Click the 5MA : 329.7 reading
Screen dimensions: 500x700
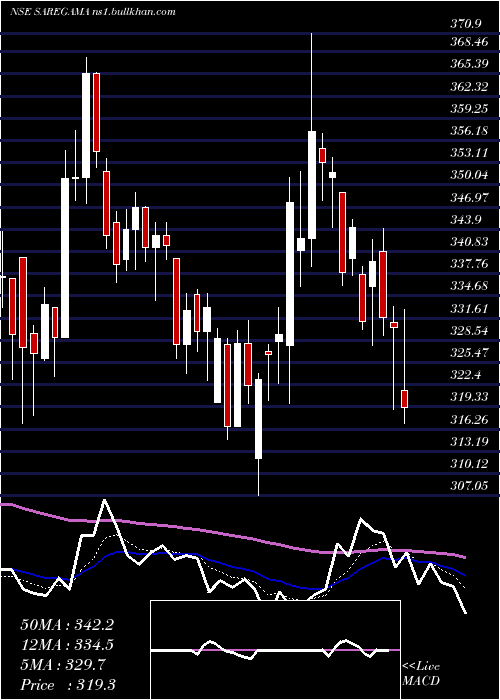(63, 665)
